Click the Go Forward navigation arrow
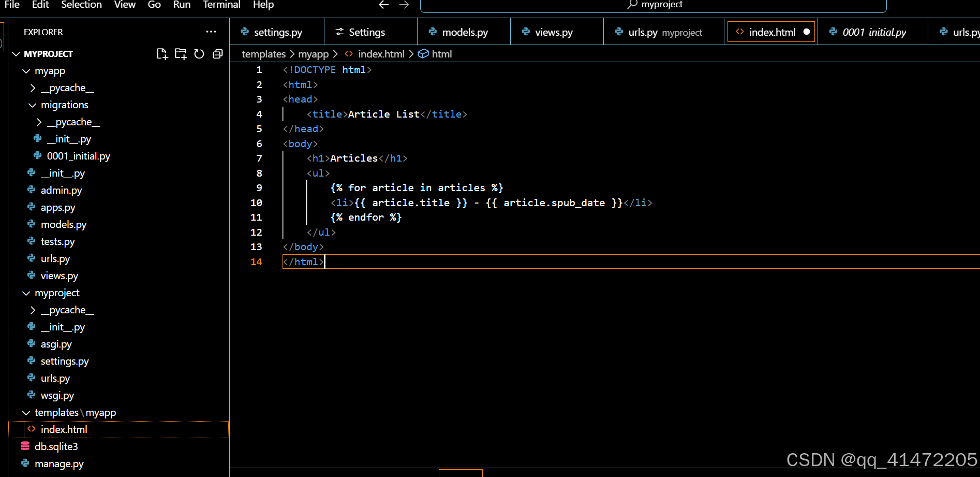The width and height of the screenshot is (980, 477). point(404,5)
